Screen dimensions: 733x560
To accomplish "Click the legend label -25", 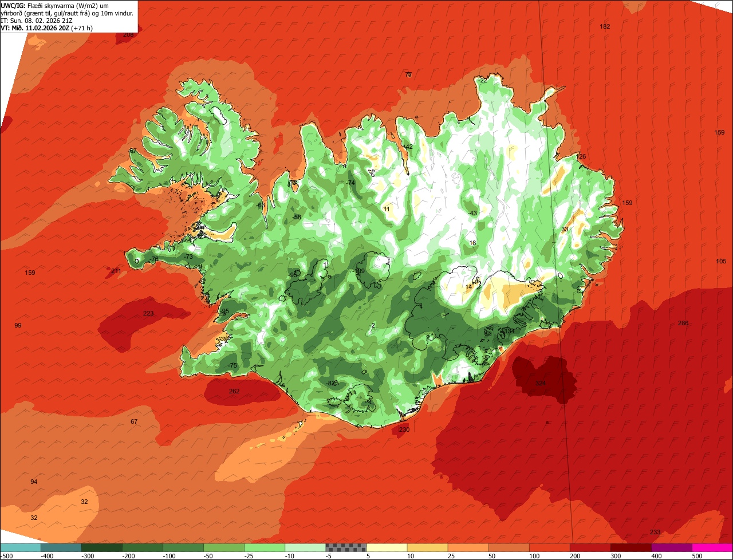I will (x=250, y=556).
